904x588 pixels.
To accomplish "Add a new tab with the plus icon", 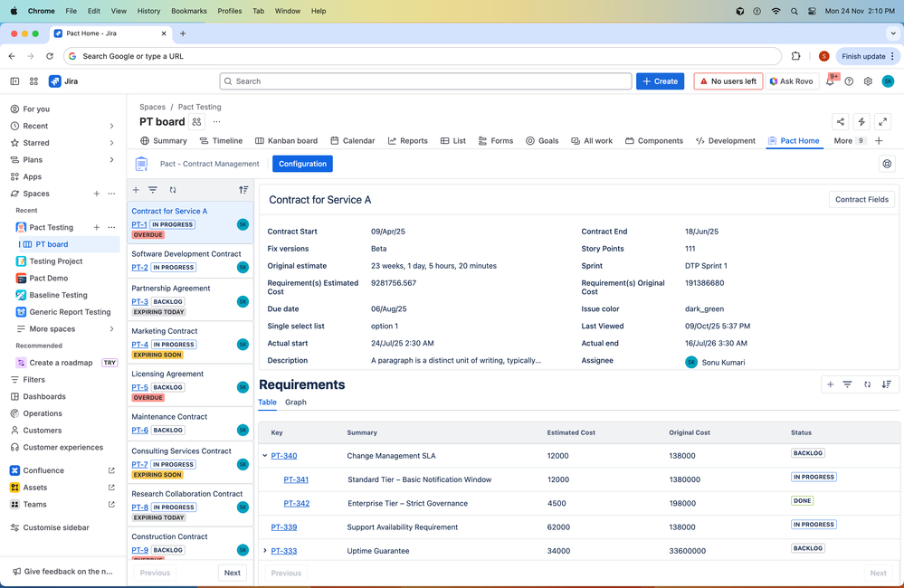I will tap(879, 140).
